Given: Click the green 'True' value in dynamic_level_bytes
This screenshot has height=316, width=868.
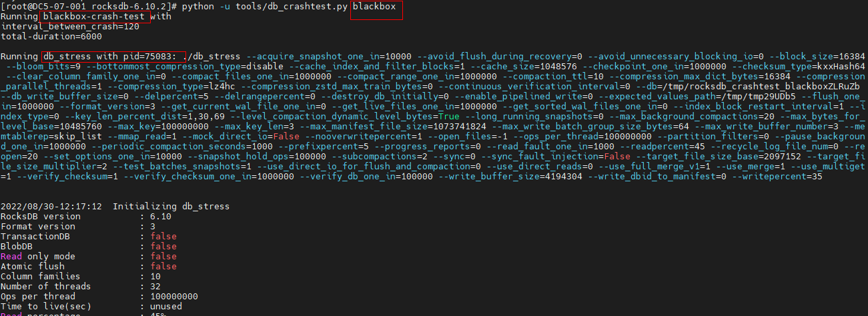Looking at the screenshot, I should pyautogui.click(x=448, y=116).
